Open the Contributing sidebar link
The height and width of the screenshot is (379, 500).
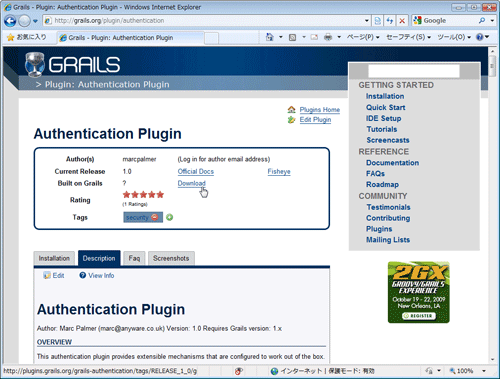pyautogui.click(x=388, y=218)
